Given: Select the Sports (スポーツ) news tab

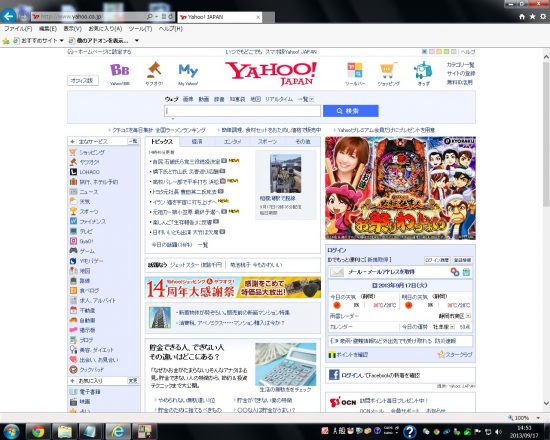Looking at the screenshot, I should tap(267, 141).
